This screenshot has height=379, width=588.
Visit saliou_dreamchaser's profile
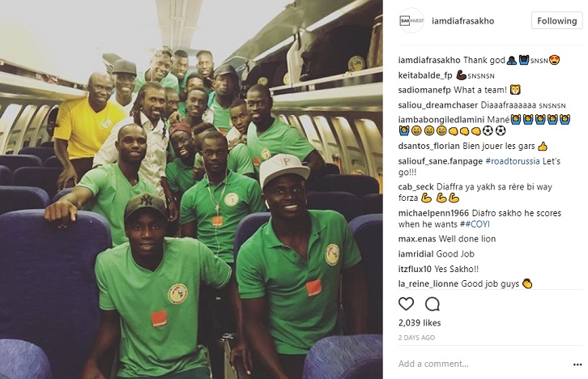438,105
